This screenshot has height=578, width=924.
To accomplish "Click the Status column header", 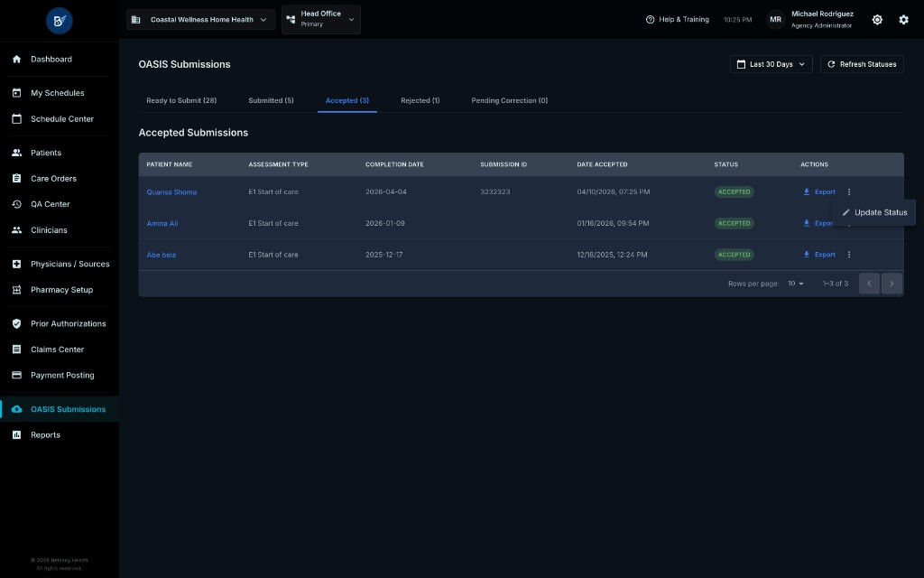I will pos(726,164).
